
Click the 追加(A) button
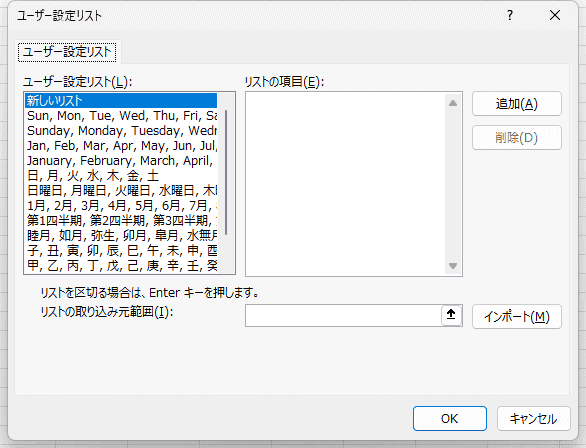pyautogui.click(x=517, y=104)
